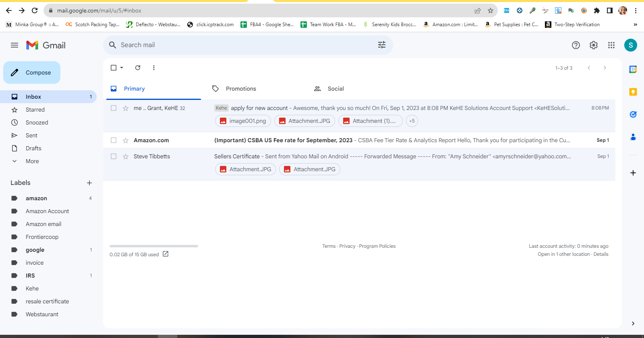Star the Steve Tibbetts email
The width and height of the screenshot is (644, 338).
(126, 156)
